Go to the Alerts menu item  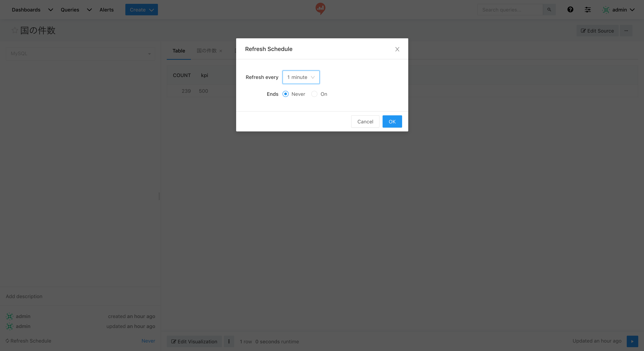point(107,10)
